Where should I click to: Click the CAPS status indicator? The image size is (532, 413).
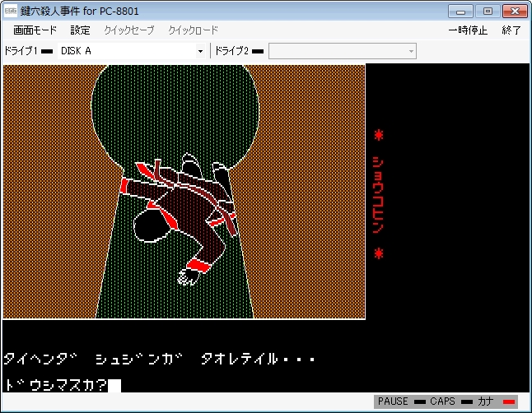point(467,401)
